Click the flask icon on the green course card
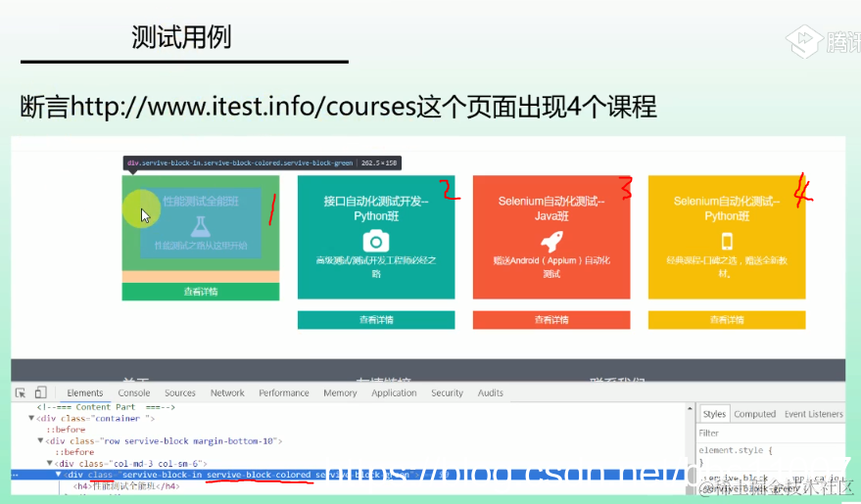Image resolution: width=861 pixels, height=504 pixels. point(201,226)
